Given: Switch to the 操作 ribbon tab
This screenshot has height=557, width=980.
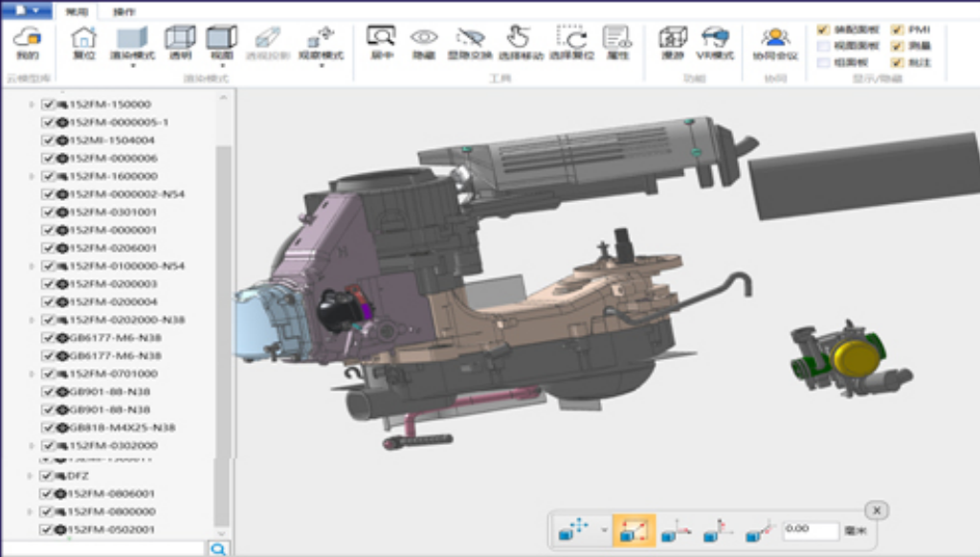Looking at the screenshot, I should pyautogui.click(x=124, y=12).
